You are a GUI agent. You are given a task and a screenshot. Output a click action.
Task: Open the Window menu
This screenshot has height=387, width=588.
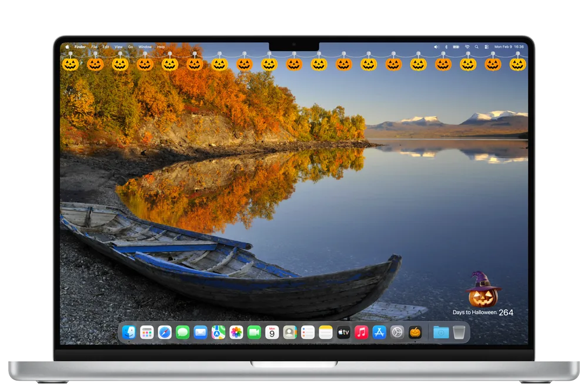pyautogui.click(x=145, y=47)
